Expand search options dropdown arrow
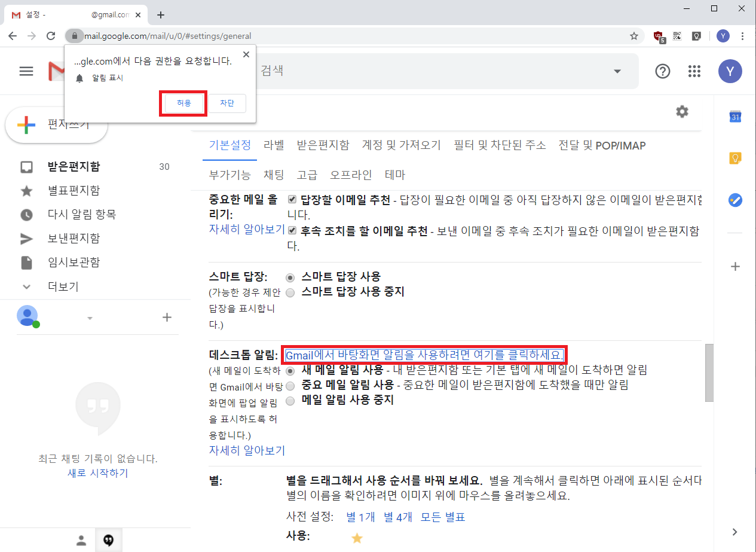The image size is (756, 552). click(x=617, y=71)
